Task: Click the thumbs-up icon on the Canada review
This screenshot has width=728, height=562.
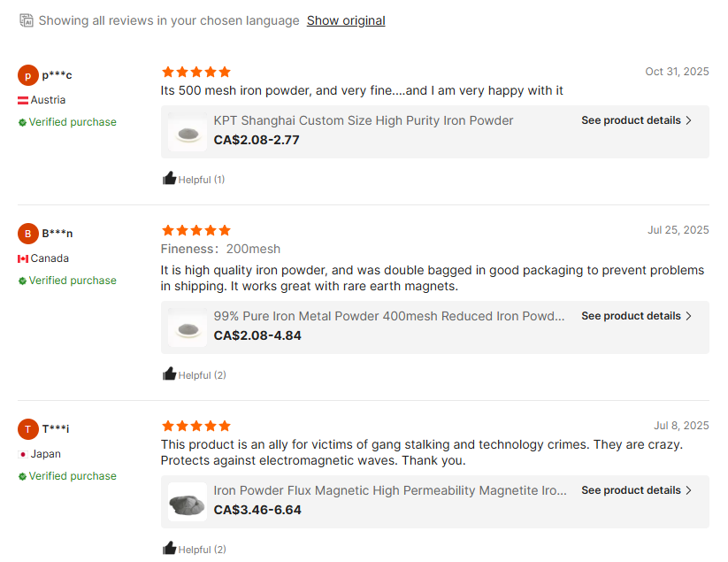Action: 170,374
